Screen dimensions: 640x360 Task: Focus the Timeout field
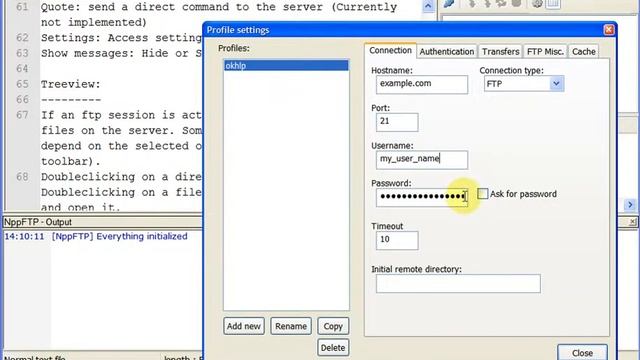click(x=397, y=240)
